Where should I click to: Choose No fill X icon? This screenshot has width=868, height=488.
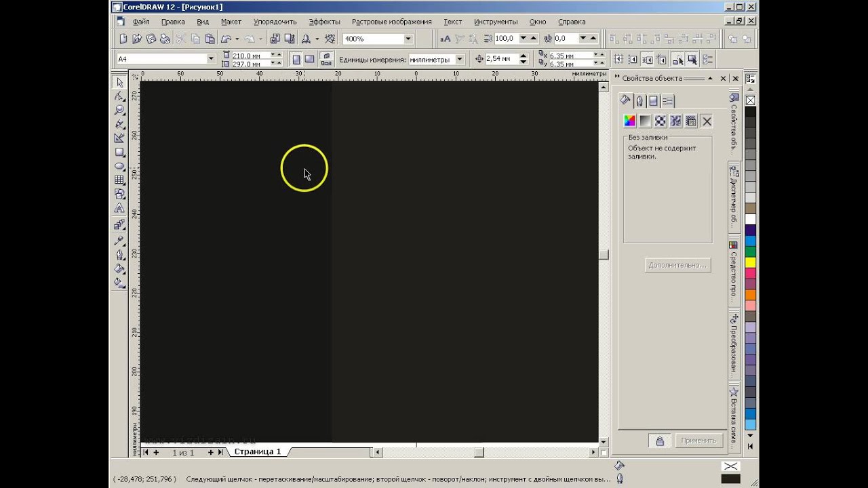707,121
